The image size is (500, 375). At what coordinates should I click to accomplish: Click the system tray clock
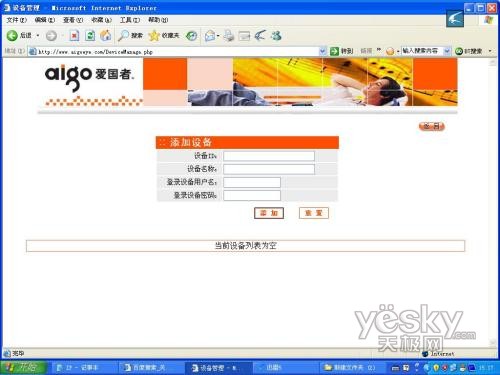click(486, 368)
